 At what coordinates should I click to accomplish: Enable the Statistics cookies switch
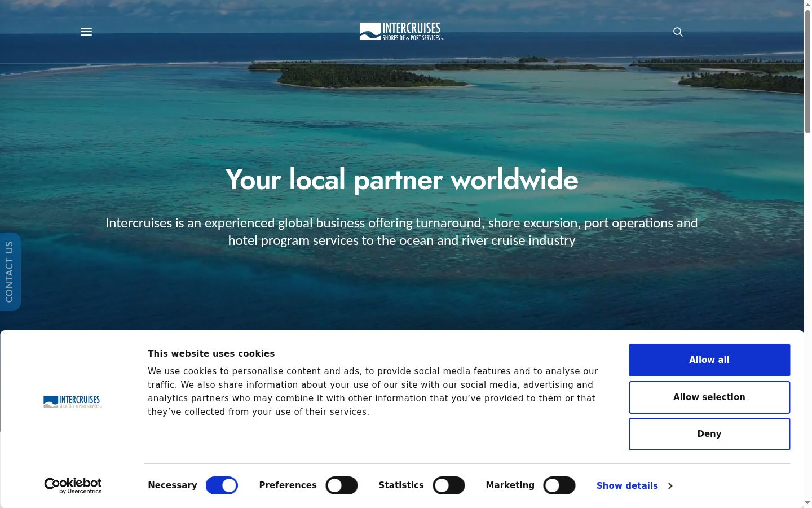point(449,485)
